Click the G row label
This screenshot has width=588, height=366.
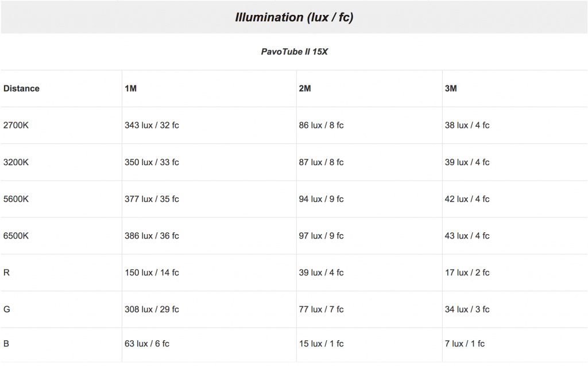(7, 309)
